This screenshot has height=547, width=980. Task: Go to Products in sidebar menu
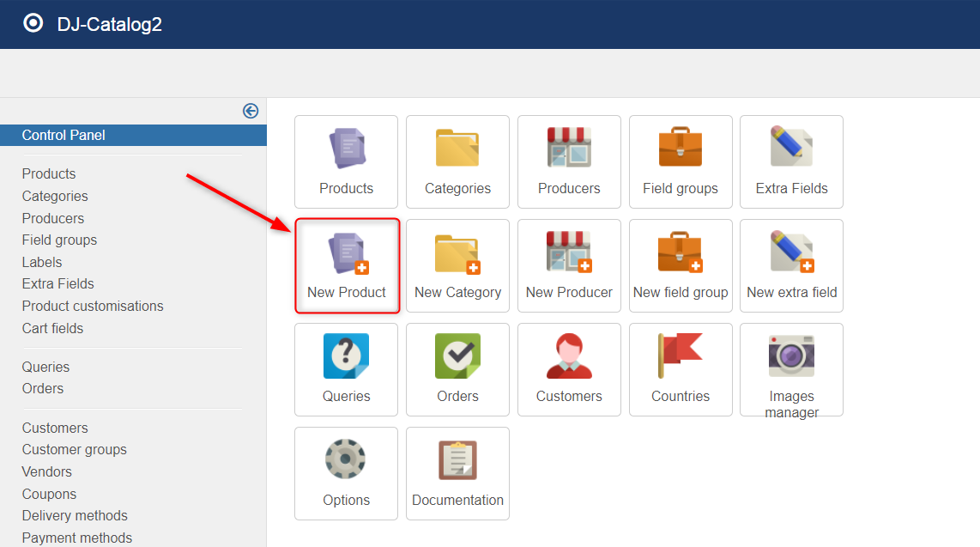pyautogui.click(x=49, y=173)
